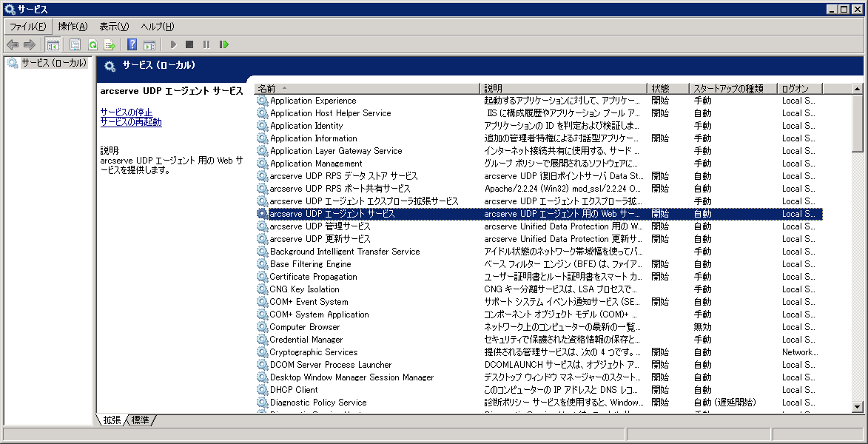Refresh the services list

pyautogui.click(x=92, y=44)
